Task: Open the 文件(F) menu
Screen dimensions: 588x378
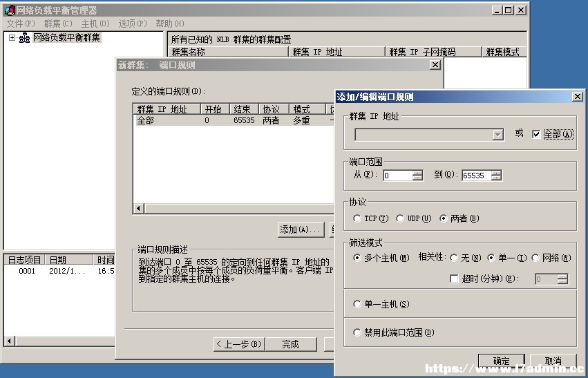Action: [x=21, y=23]
